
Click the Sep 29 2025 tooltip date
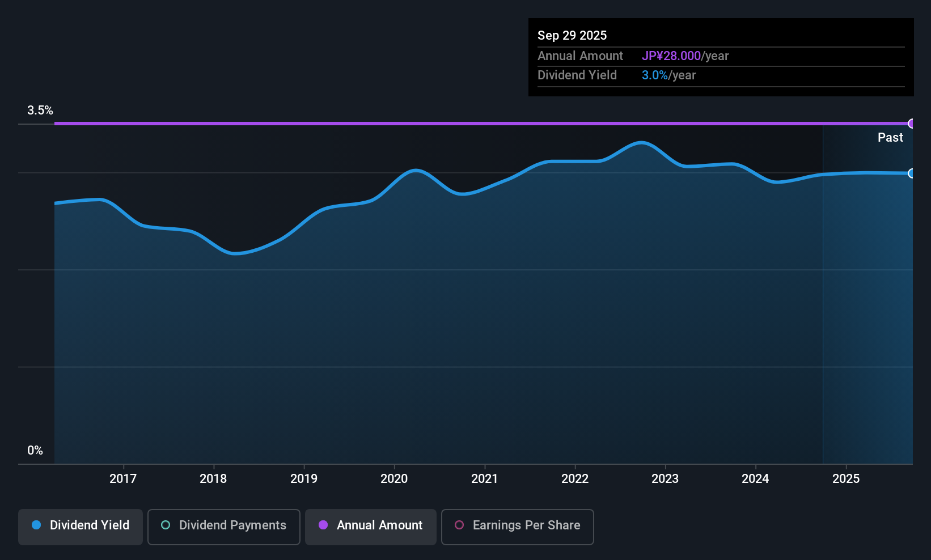tap(572, 36)
